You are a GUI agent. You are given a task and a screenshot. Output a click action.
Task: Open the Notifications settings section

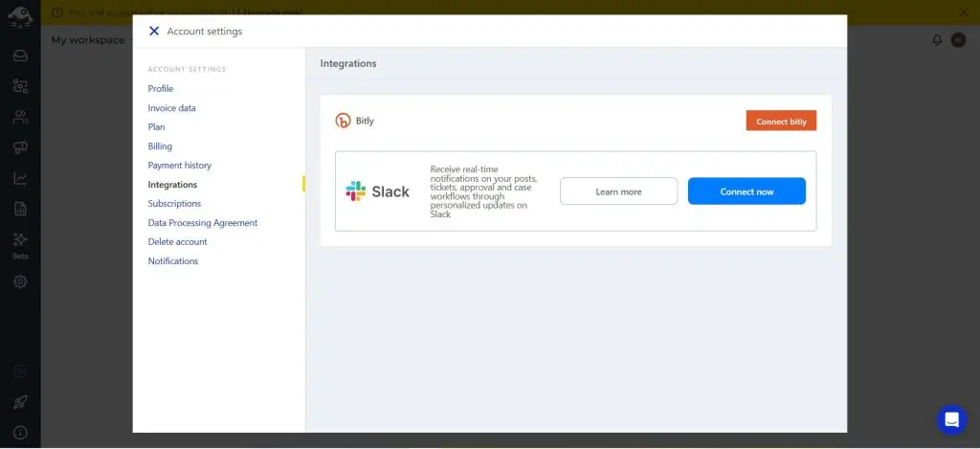(173, 260)
